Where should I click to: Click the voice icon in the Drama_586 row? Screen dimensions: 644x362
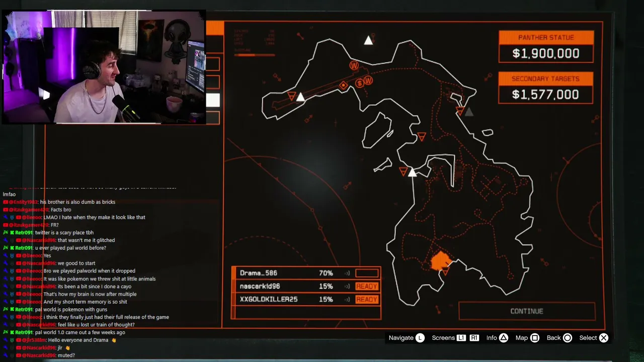coord(347,273)
